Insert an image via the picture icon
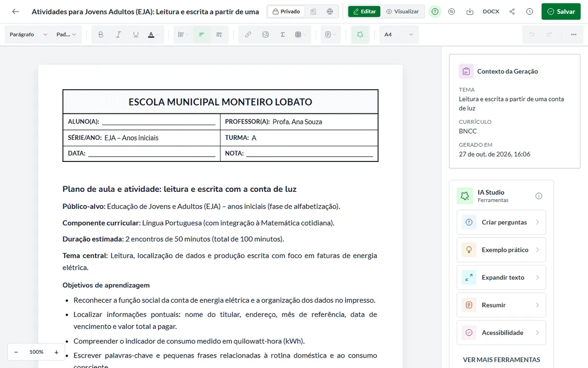Image resolution: width=588 pixels, height=368 pixels. click(265, 35)
